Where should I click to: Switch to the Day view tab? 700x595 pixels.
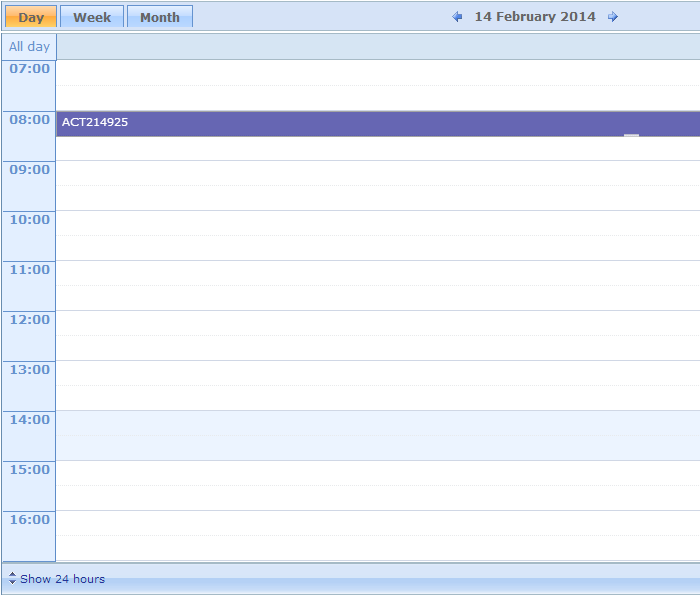[x=31, y=17]
